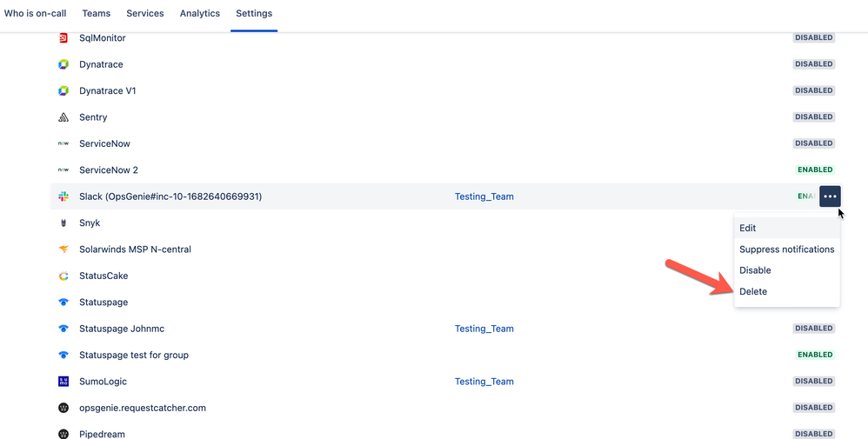Open Statuspage test for group name
This screenshot has width=868, height=439.
[134, 355]
